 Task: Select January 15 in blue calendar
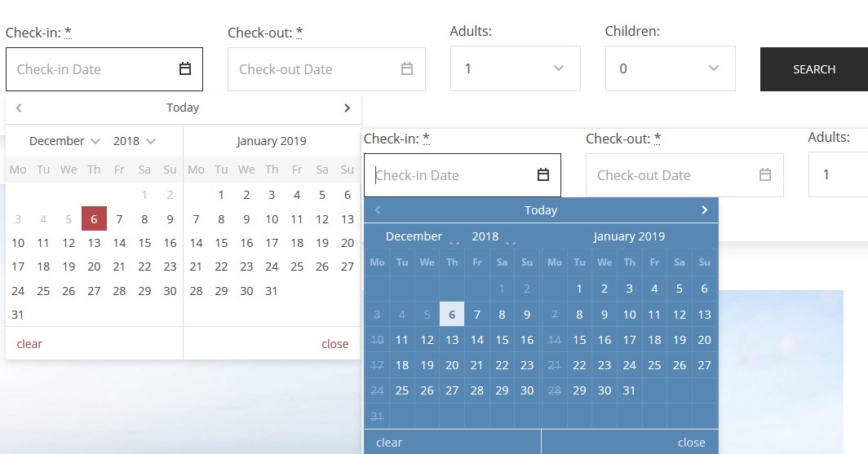[579, 340]
